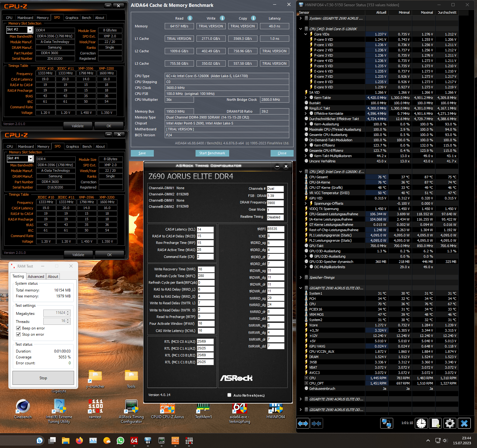Screen dimensions: 477x448
Task: Click Validate in top CPU-Z window
Action: click(x=78, y=126)
